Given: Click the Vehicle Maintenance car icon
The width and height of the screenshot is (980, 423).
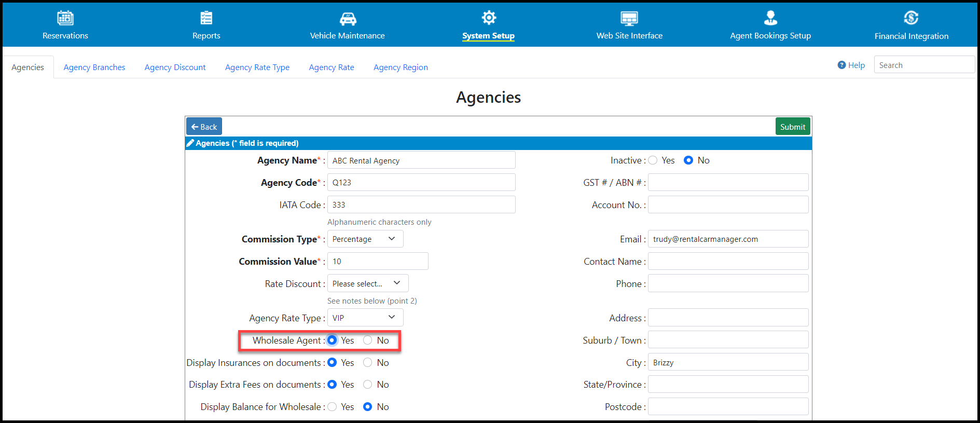Looking at the screenshot, I should coord(348,19).
